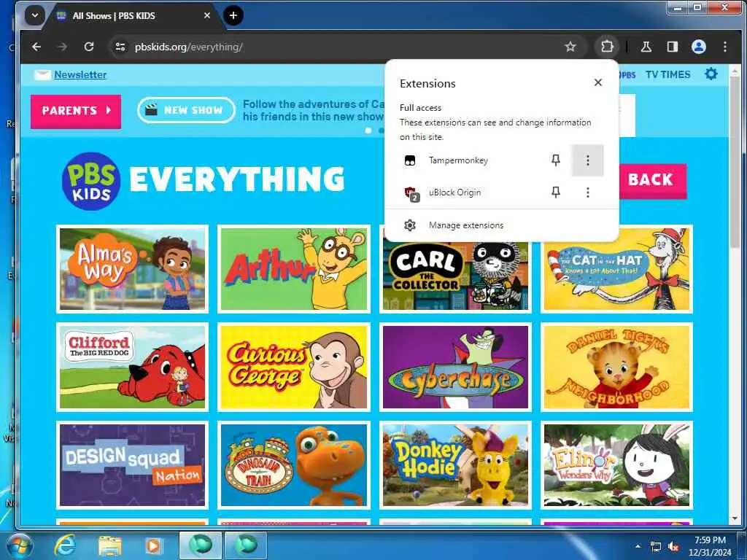The width and height of the screenshot is (747, 560).
Task: Click the NEW SHOW badge button
Action: pyautogui.click(x=186, y=110)
